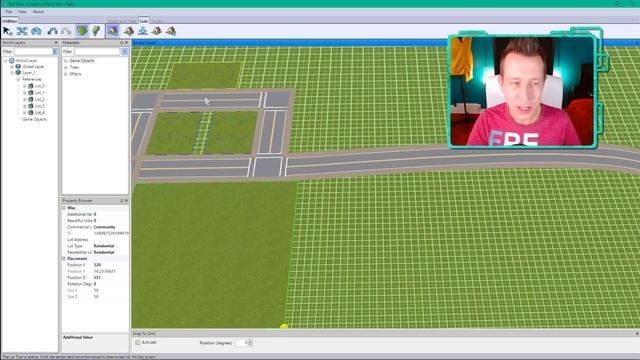Click the Lot Address property row

tap(95, 240)
